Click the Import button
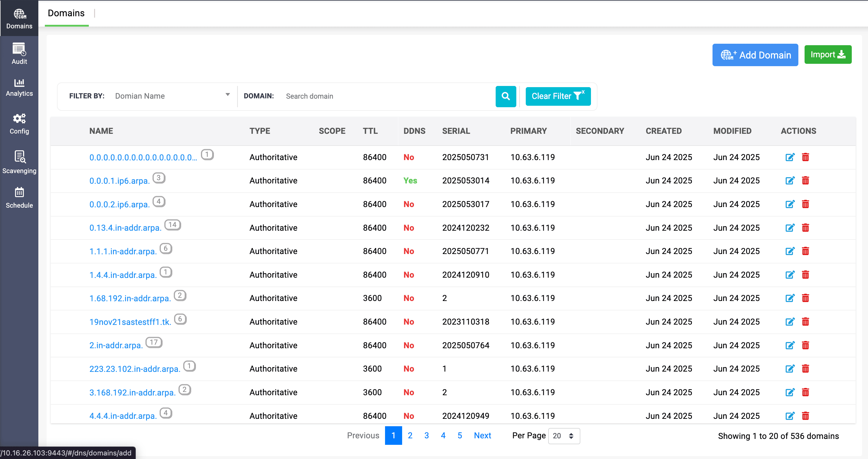This screenshot has width=868, height=459. pos(828,55)
